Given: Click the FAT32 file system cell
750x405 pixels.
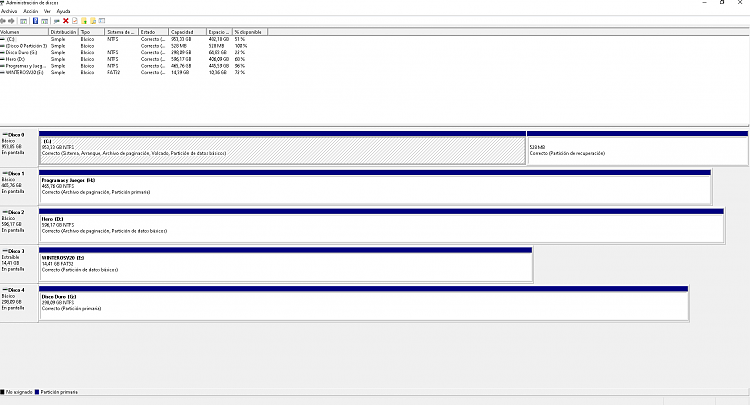Looking at the screenshot, I should tap(113, 73).
